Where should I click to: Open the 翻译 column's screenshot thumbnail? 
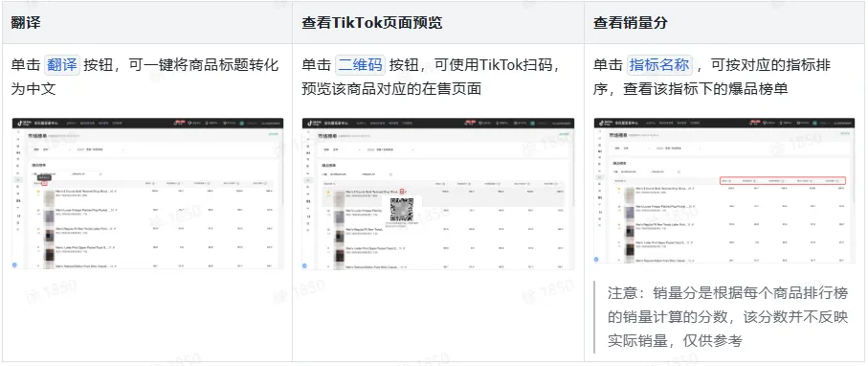click(147, 194)
